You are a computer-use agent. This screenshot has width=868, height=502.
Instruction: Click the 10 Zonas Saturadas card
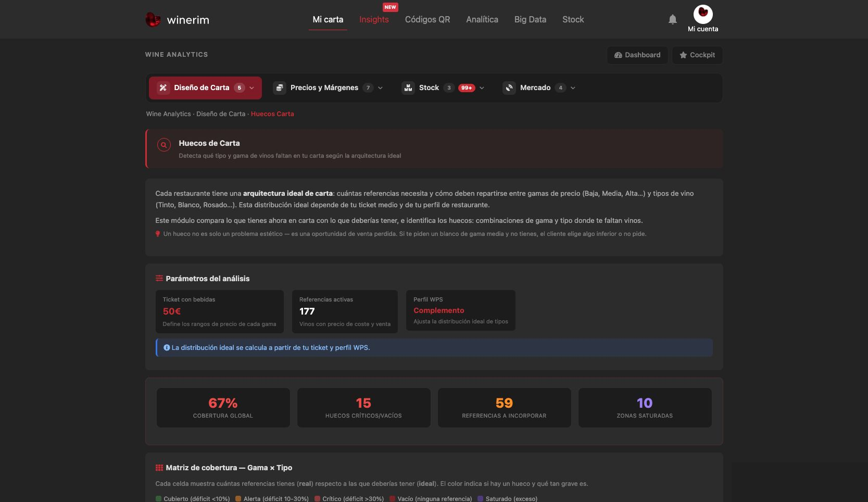pos(645,408)
